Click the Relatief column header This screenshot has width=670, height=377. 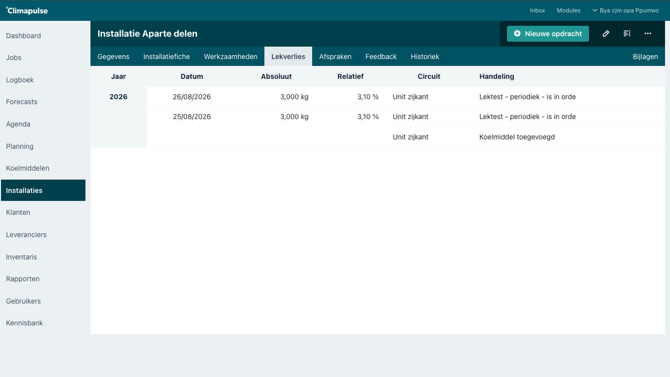tap(350, 77)
